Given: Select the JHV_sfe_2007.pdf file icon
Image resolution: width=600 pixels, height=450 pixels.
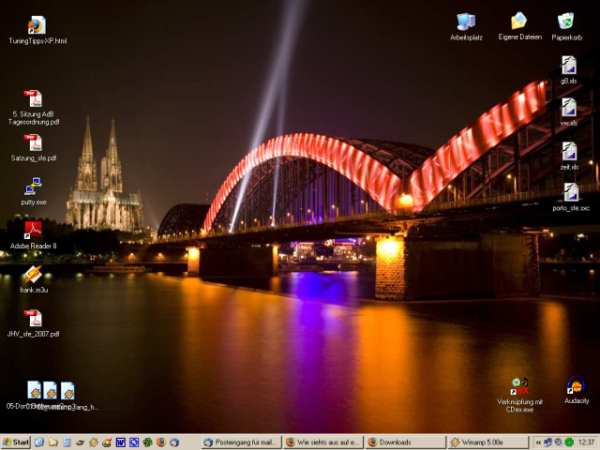Looking at the screenshot, I should tap(33, 319).
